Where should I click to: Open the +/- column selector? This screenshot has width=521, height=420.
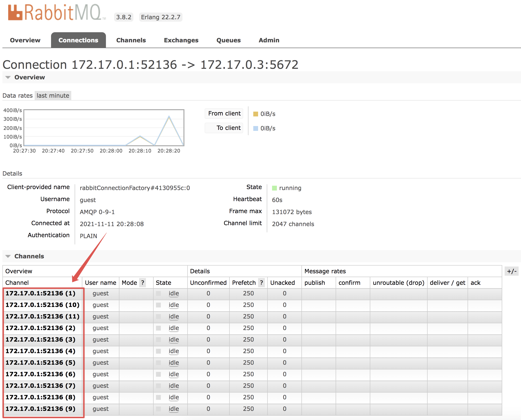(512, 271)
